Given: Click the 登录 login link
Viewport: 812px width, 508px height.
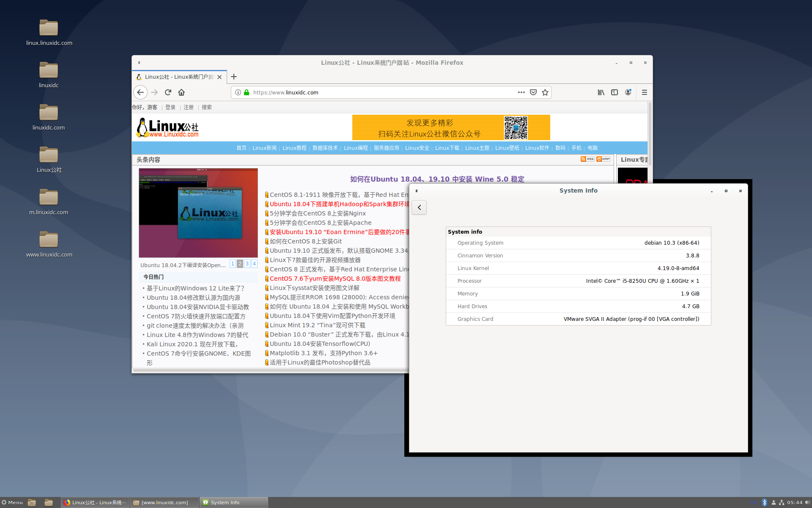Looking at the screenshot, I should pyautogui.click(x=170, y=107).
